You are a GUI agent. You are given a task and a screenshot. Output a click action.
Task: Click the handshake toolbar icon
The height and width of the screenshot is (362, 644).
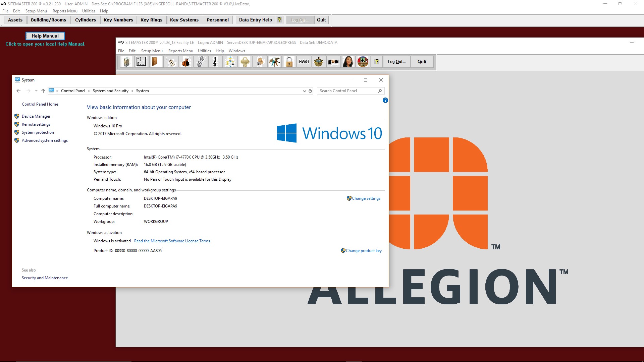[x=333, y=62]
